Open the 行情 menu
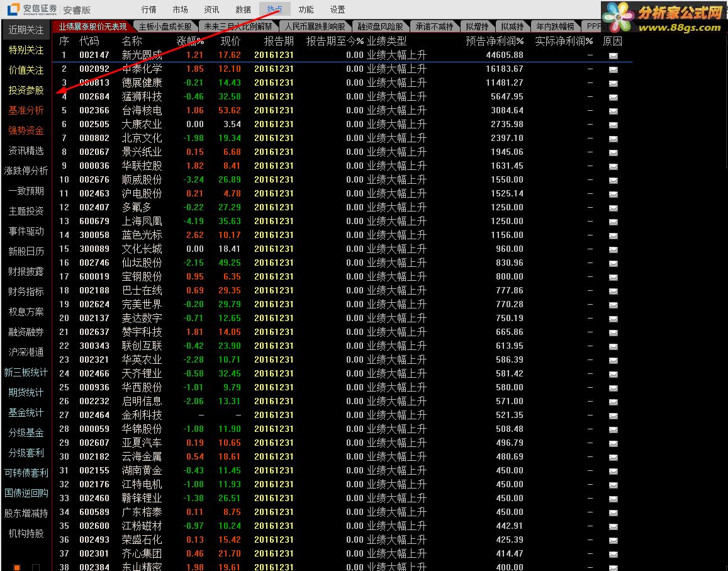Screen dimensions: 728x571 pyautogui.click(x=149, y=9)
